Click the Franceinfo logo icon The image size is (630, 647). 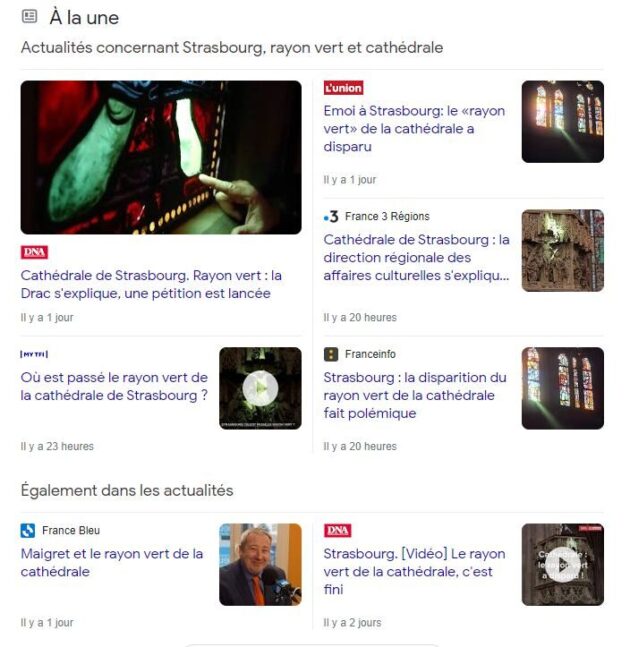click(x=331, y=354)
